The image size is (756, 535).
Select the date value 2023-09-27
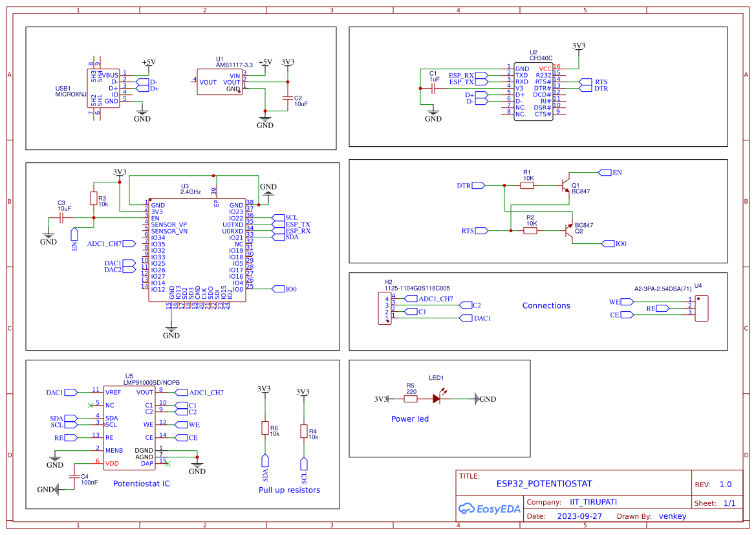[x=579, y=516]
